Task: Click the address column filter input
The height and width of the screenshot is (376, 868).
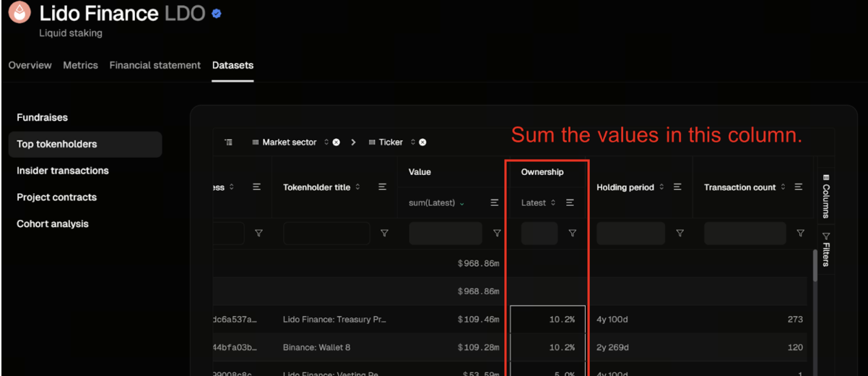Action: click(229, 234)
